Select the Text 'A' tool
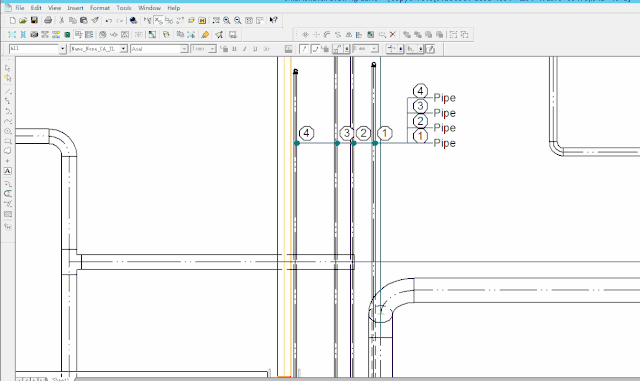The width and height of the screenshot is (640, 381). [7, 171]
